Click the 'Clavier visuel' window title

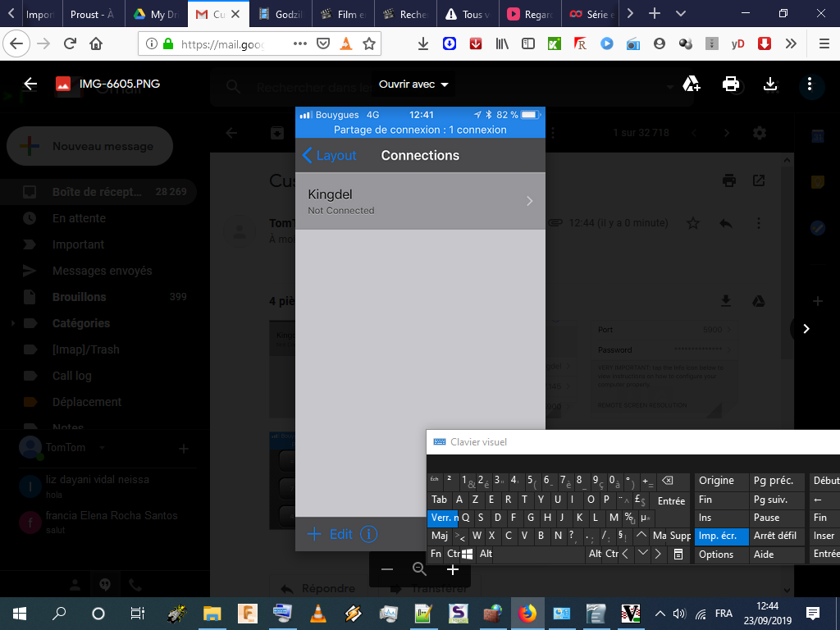(x=478, y=442)
